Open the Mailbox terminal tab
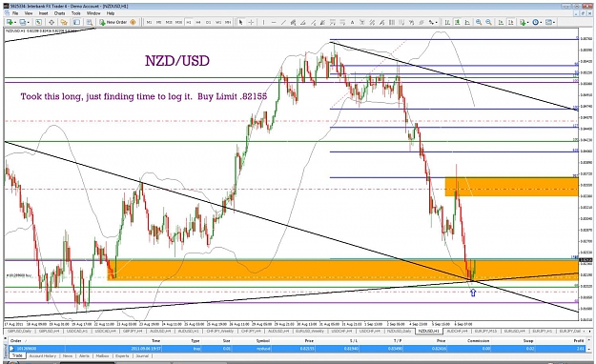The image size is (596, 364). (102, 356)
